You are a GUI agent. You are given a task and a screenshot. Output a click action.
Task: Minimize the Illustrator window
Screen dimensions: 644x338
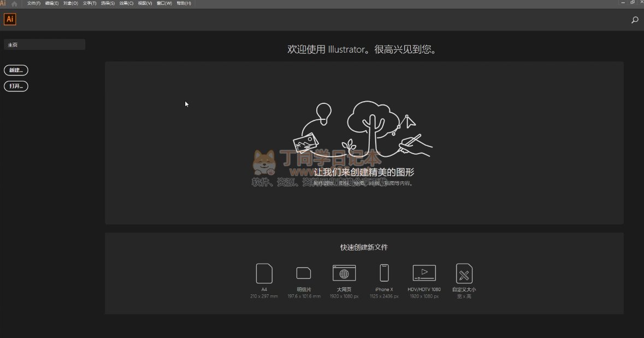[x=623, y=3]
